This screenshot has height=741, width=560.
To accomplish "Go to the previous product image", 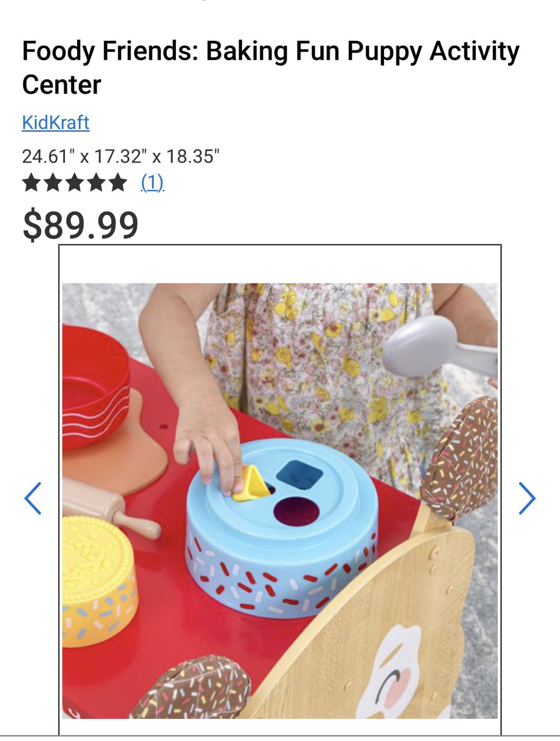I will [33, 498].
